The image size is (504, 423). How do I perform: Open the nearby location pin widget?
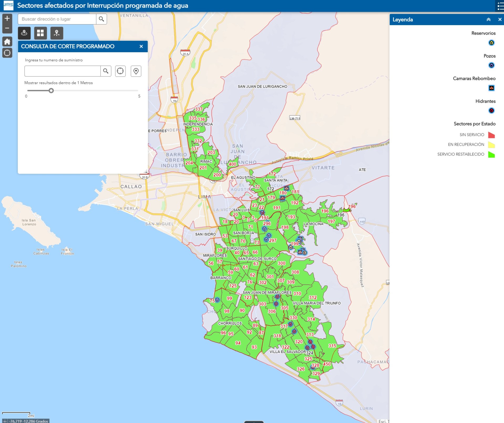click(57, 33)
